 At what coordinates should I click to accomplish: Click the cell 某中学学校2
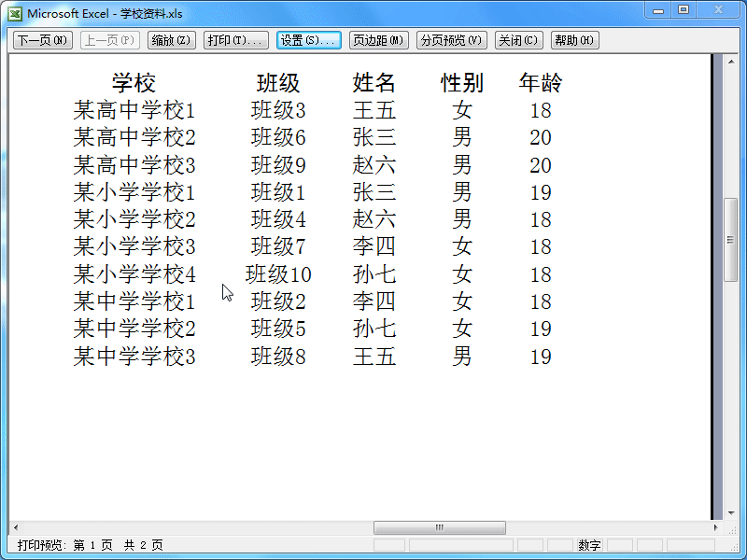(134, 329)
